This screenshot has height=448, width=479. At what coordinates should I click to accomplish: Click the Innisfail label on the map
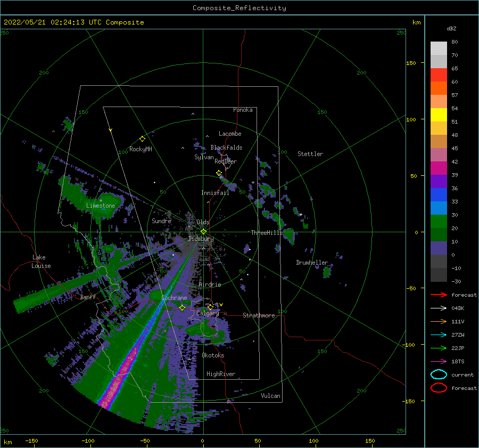click(215, 193)
